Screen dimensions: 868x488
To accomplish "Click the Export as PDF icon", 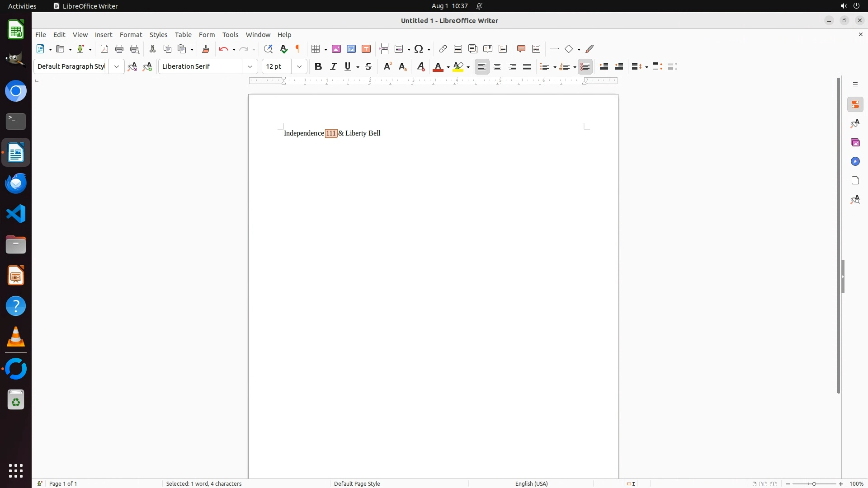I will point(104,49).
